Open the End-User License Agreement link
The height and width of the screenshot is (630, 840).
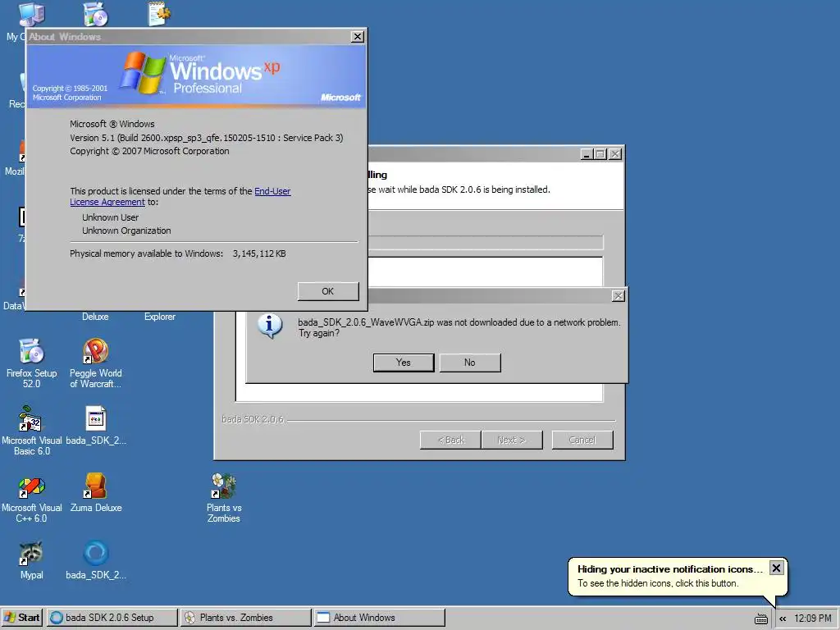(180, 197)
